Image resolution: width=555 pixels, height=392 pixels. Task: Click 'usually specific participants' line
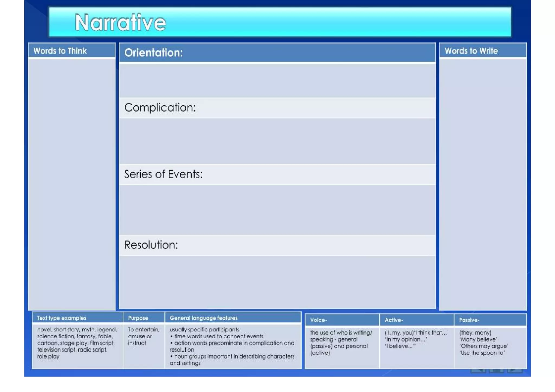point(204,329)
